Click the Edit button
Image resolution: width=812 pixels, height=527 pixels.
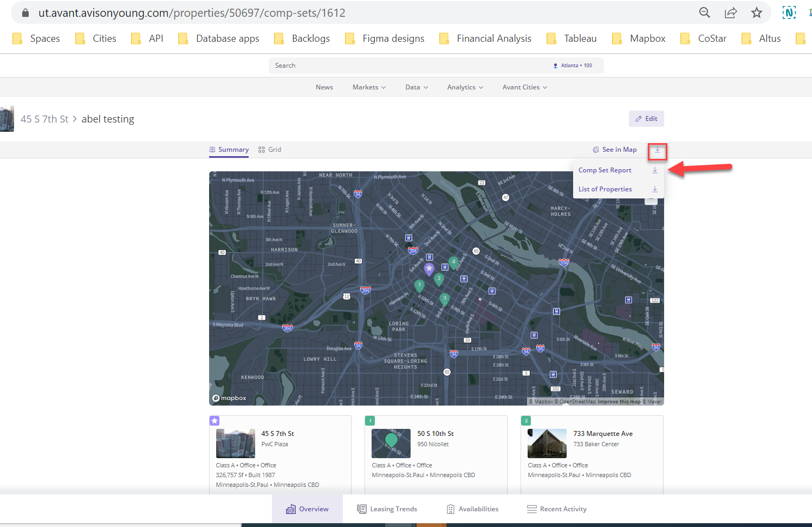click(646, 119)
